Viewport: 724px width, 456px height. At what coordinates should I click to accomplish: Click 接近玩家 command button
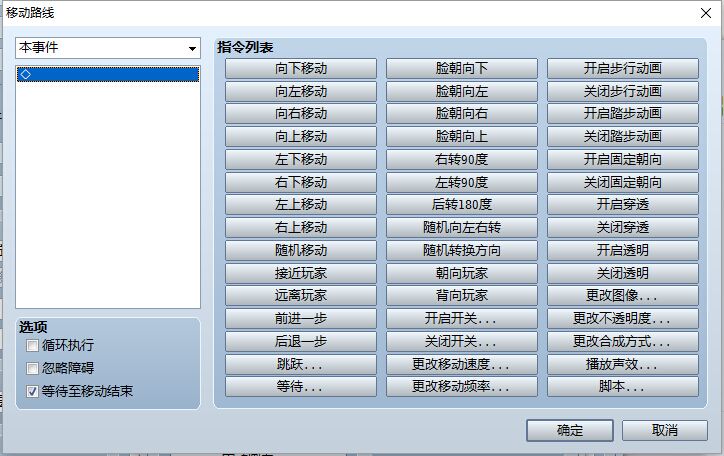pos(301,273)
